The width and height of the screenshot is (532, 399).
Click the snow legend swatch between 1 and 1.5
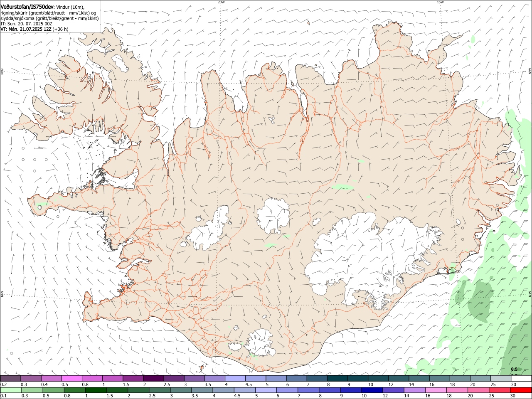tap(112, 379)
